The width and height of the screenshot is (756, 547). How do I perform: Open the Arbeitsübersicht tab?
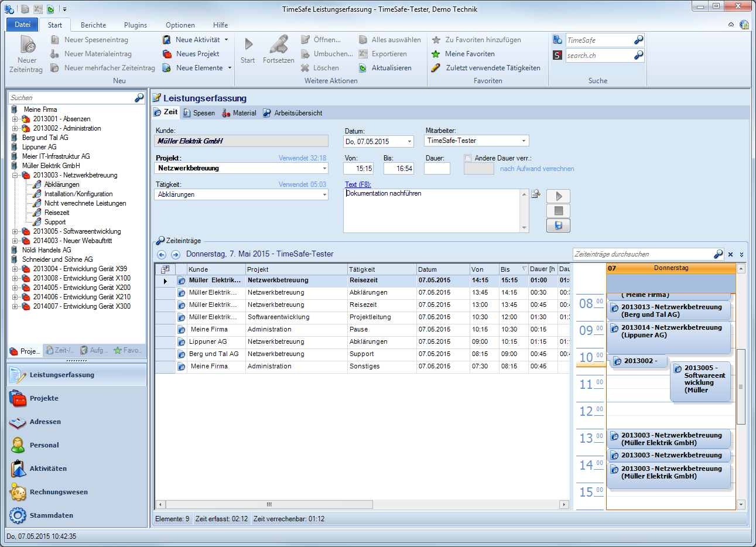[x=293, y=113]
